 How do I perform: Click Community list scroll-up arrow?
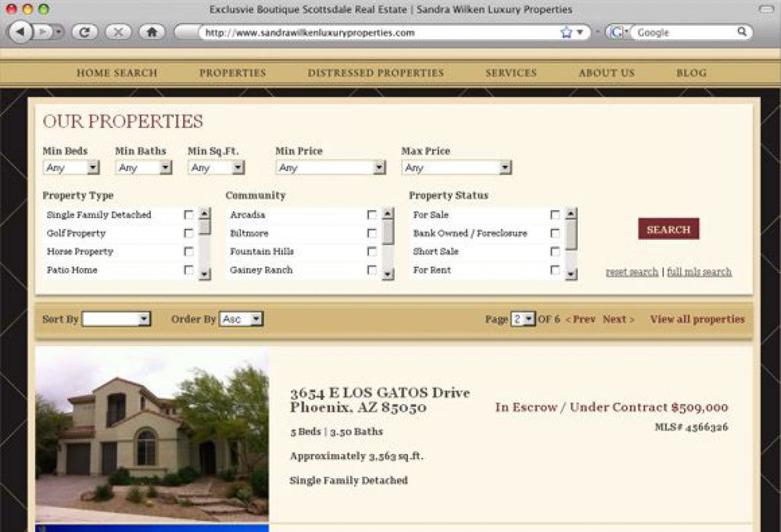pos(388,213)
